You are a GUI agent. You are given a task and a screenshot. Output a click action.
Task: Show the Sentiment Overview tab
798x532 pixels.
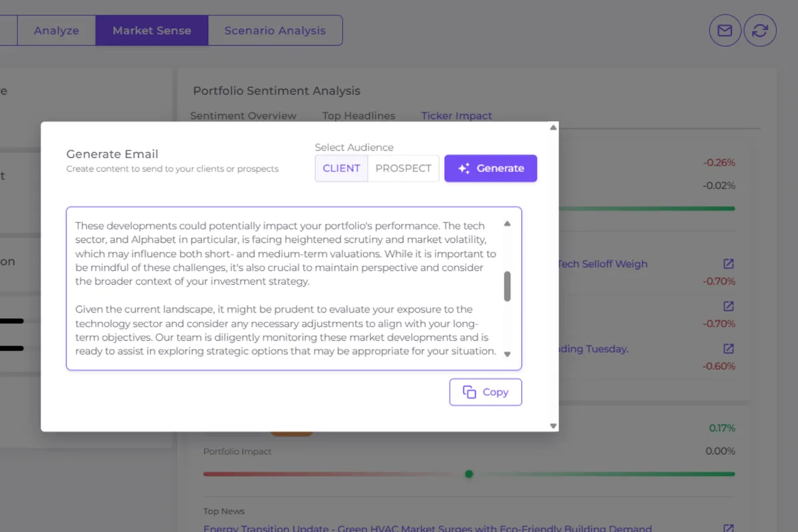pos(243,116)
